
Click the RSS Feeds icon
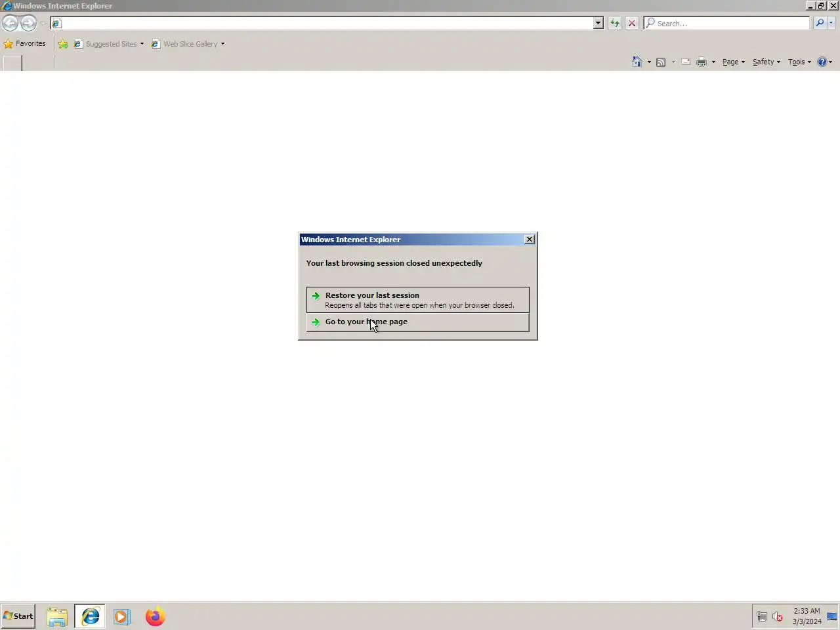click(x=661, y=62)
